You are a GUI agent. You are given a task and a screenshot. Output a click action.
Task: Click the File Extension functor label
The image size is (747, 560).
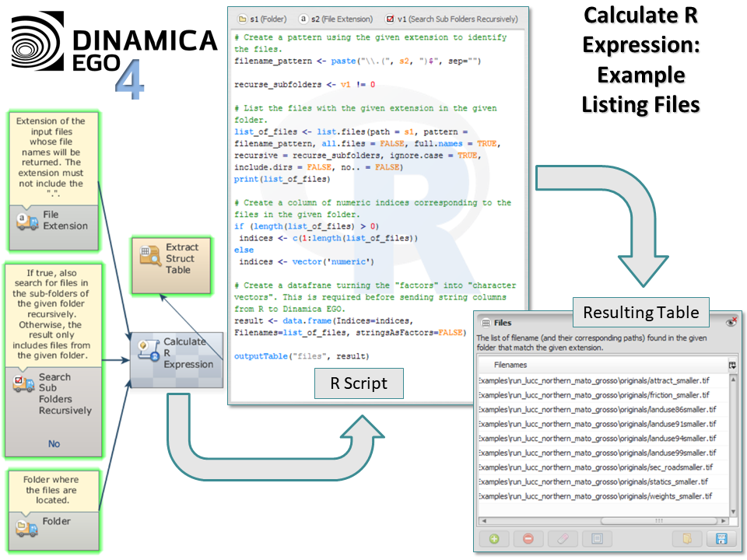pos(65,220)
